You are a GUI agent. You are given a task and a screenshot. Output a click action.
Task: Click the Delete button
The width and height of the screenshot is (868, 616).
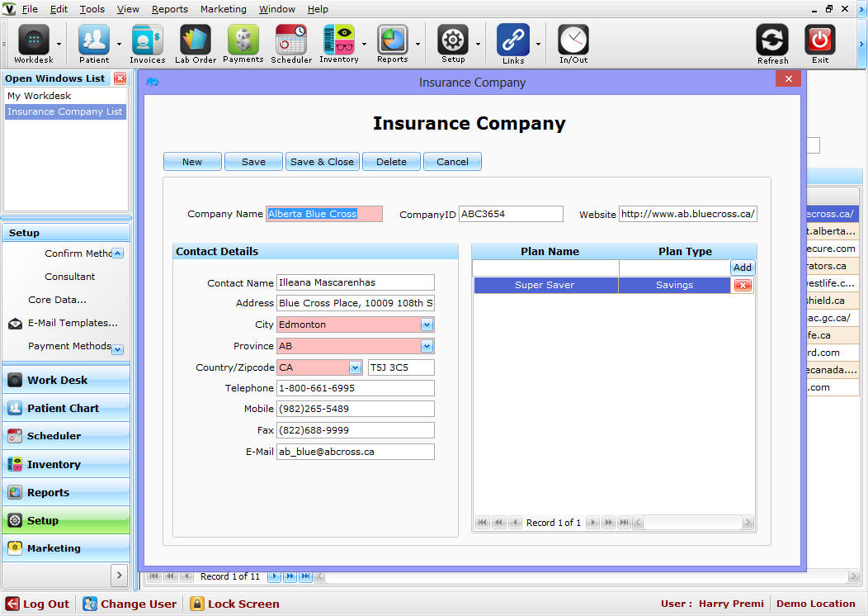tap(391, 162)
